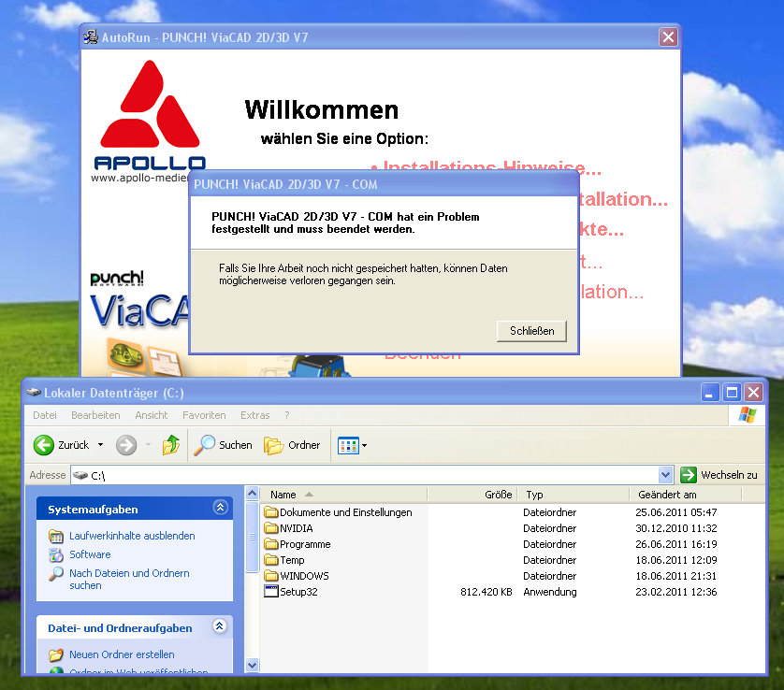Viewport: 784px width, 690px height.
Task: Click the drive icon in address bar
Action: coord(80,475)
